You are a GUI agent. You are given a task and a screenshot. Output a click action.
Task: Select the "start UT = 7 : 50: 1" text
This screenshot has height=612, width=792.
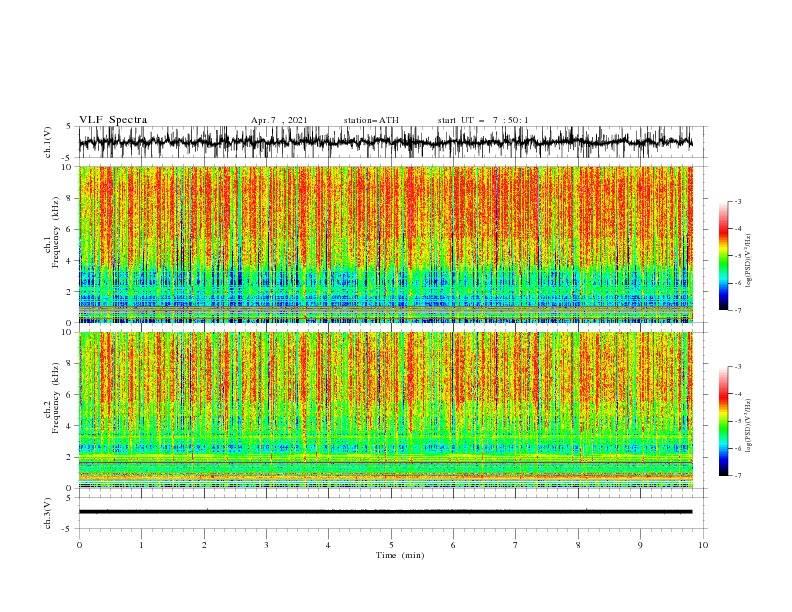click(x=483, y=120)
